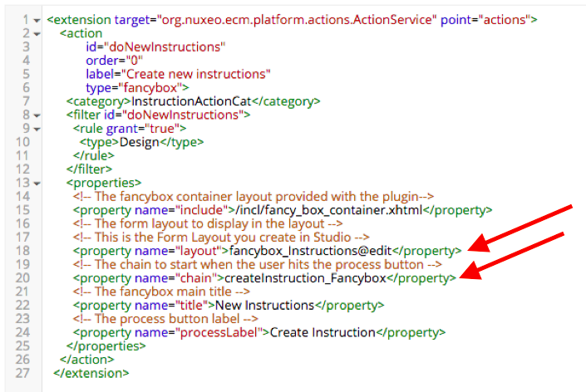Click the filter id "doNewInstructions" on line 8
This screenshot has height=392, width=586.
coord(183,115)
